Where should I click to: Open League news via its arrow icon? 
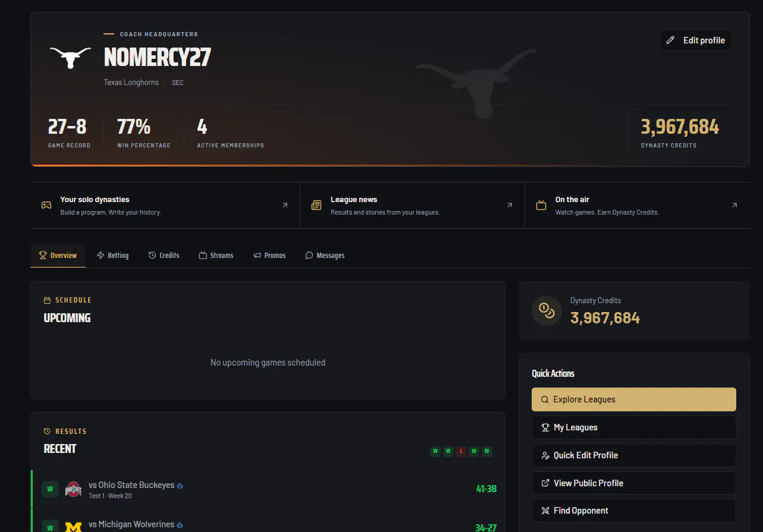click(x=510, y=205)
